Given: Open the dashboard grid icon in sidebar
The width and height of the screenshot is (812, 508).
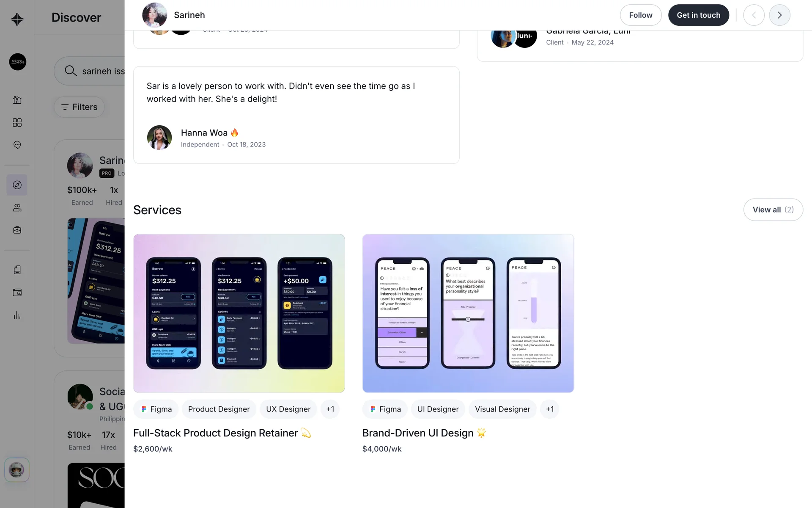Looking at the screenshot, I should pyautogui.click(x=17, y=123).
